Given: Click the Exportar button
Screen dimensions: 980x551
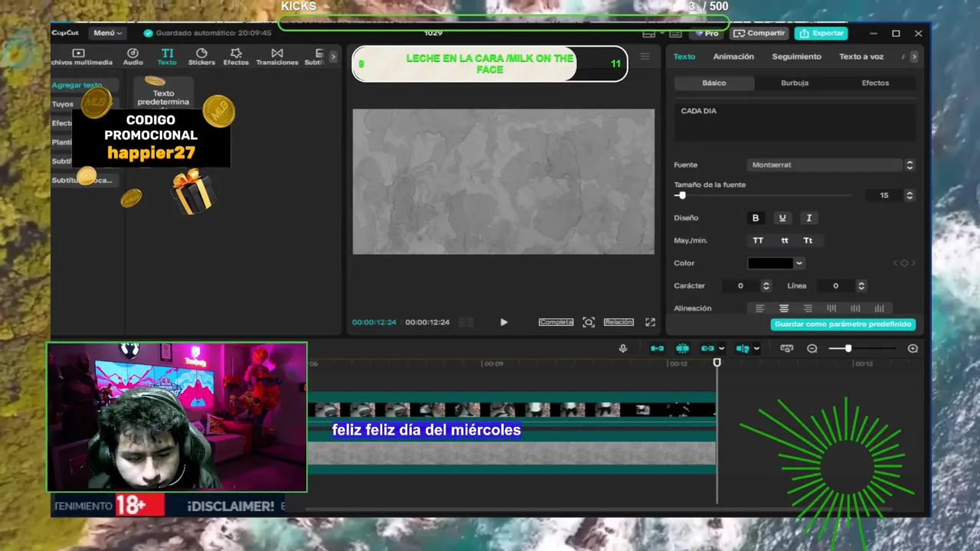Looking at the screenshot, I should (x=822, y=34).
